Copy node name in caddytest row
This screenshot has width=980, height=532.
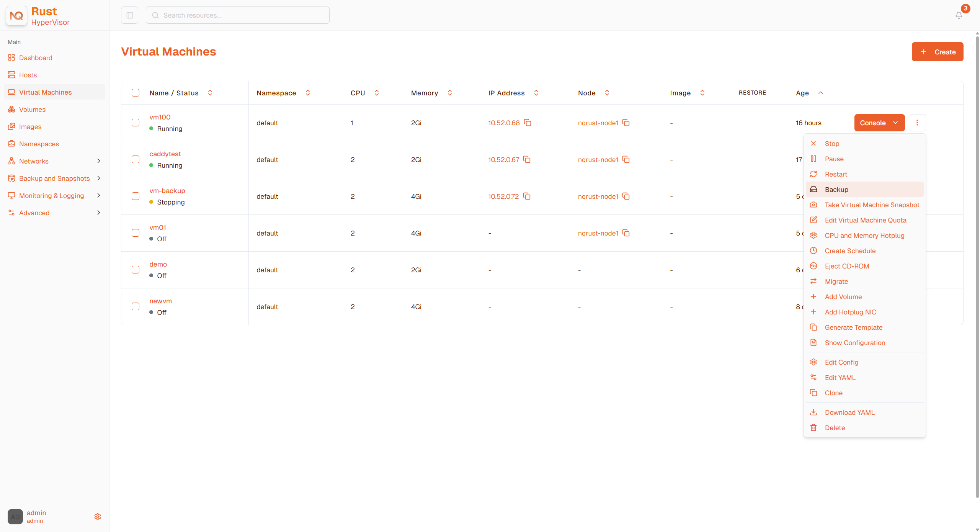pyautogui.click(x=626, y=160)
